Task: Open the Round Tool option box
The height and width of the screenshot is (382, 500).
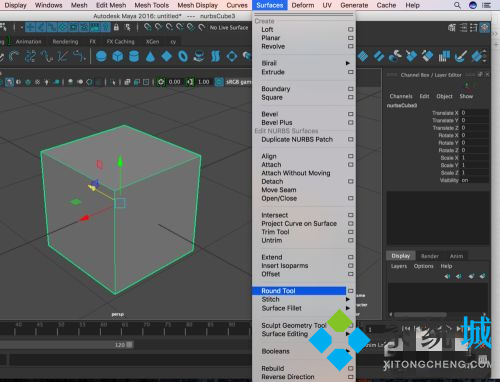Action: [350, 291]
